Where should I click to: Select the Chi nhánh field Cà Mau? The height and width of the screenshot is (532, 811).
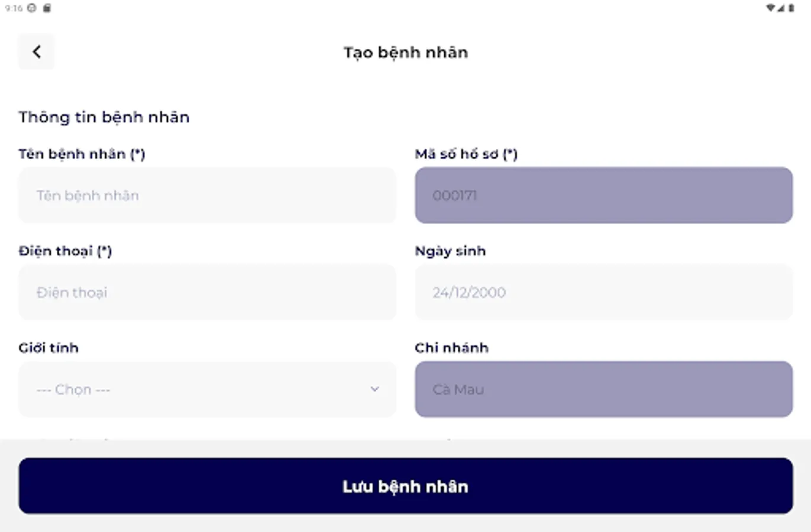click(603, 390)
